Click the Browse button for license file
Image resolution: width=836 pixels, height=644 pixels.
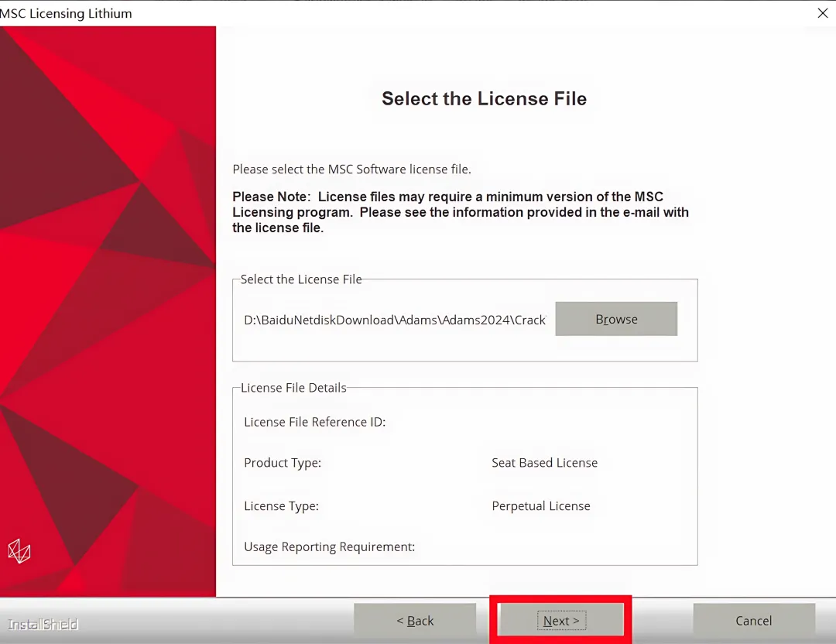click(x=616, y=319)
